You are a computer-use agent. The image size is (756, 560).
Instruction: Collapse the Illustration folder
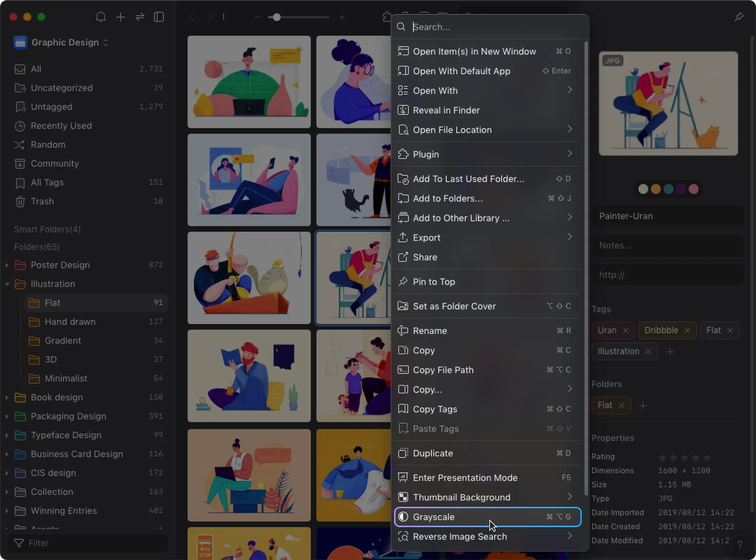(7, 284)
